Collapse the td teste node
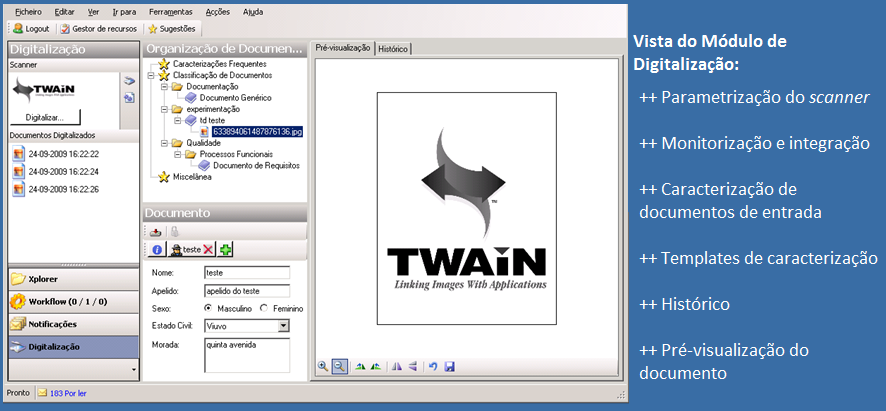 178,120
